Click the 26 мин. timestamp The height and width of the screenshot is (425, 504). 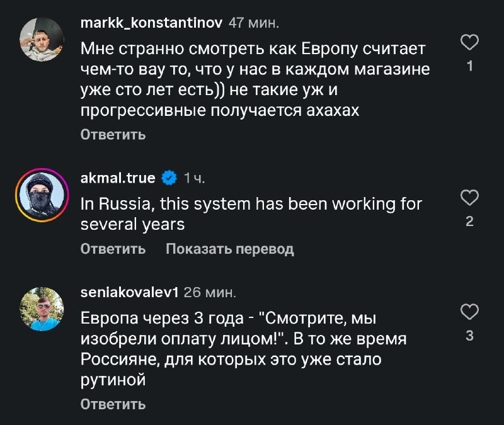[210, 292]
